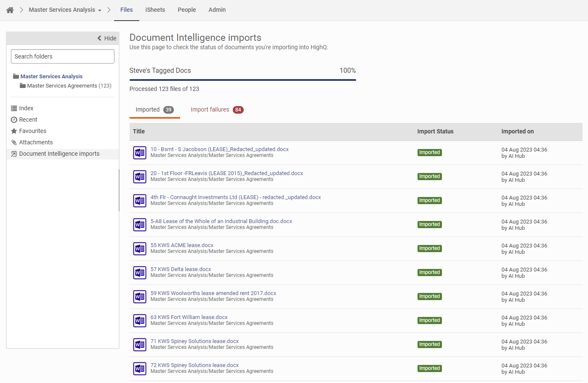The height and width of the screenshot is (383, 588).
Task: Go to the People tab
Action: (x=186, y=10)
